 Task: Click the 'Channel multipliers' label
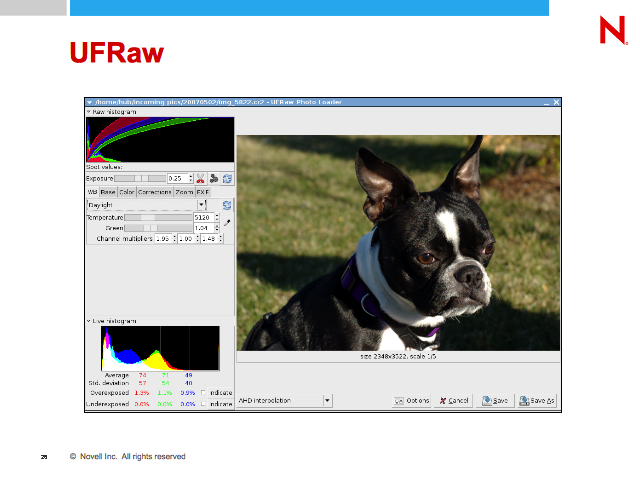coord(124,238)
